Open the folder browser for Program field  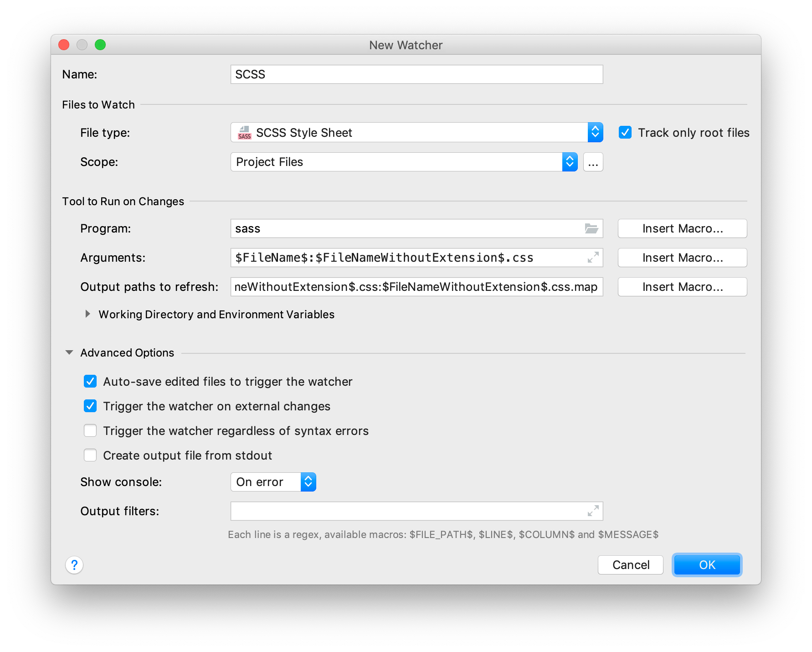pos(592,228)
